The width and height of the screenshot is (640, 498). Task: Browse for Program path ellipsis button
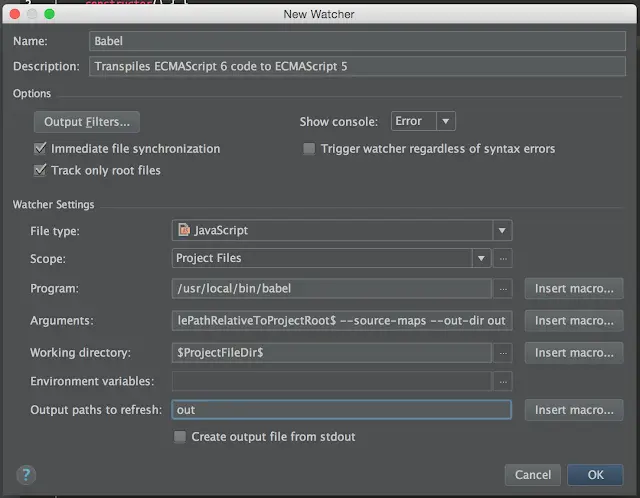[x=503, y=289]
